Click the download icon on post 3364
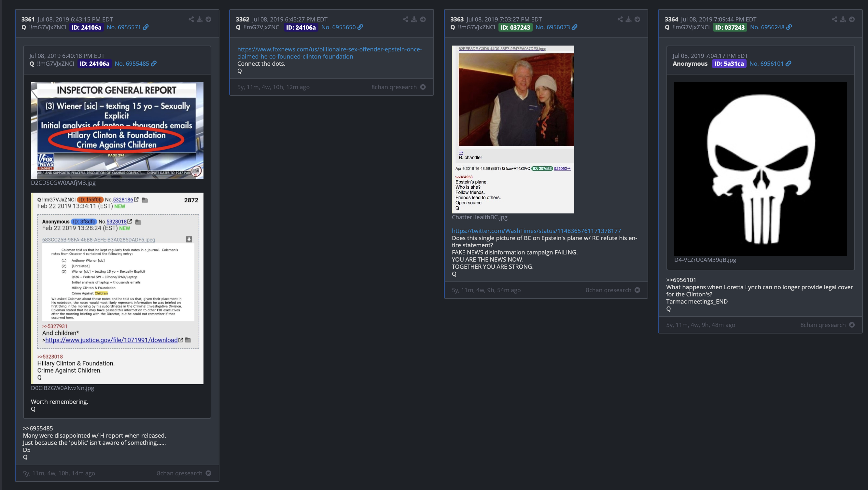Screen dimensions: 868x490 click(x=843, y=19)
